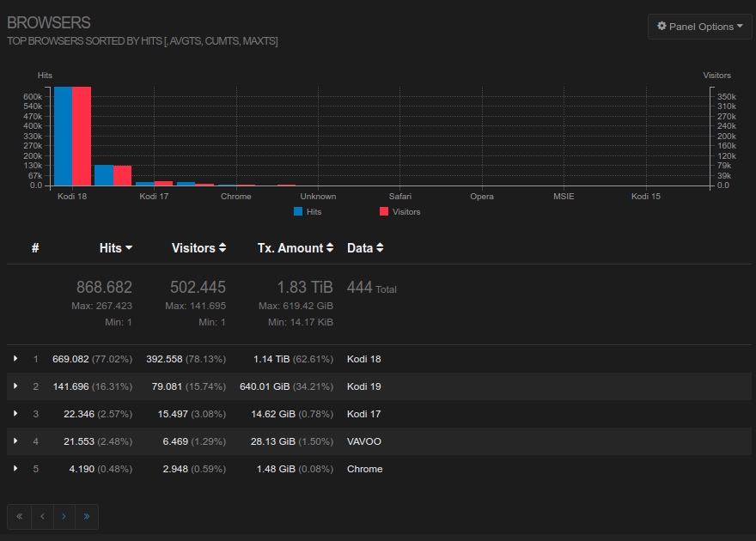Click the 141.696 hits value
This screenshot has width=756, height=541.
70,386
